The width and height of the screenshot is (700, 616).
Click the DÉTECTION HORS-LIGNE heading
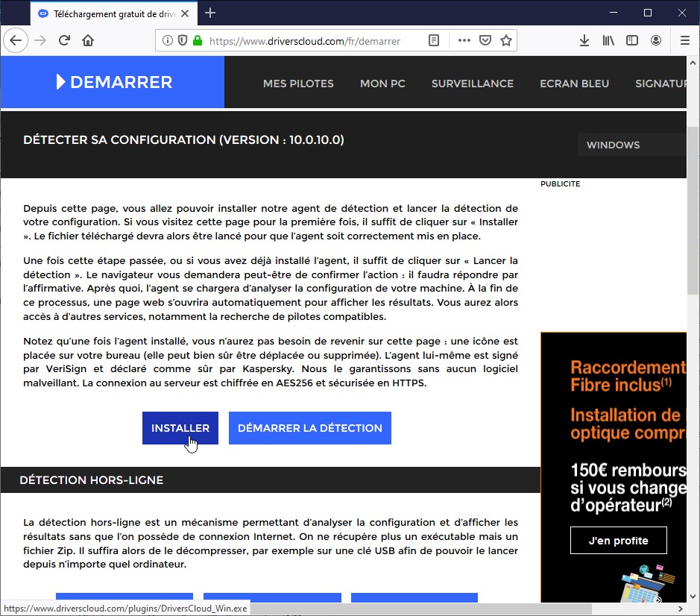pyautogui.click(x=92, y=480)
